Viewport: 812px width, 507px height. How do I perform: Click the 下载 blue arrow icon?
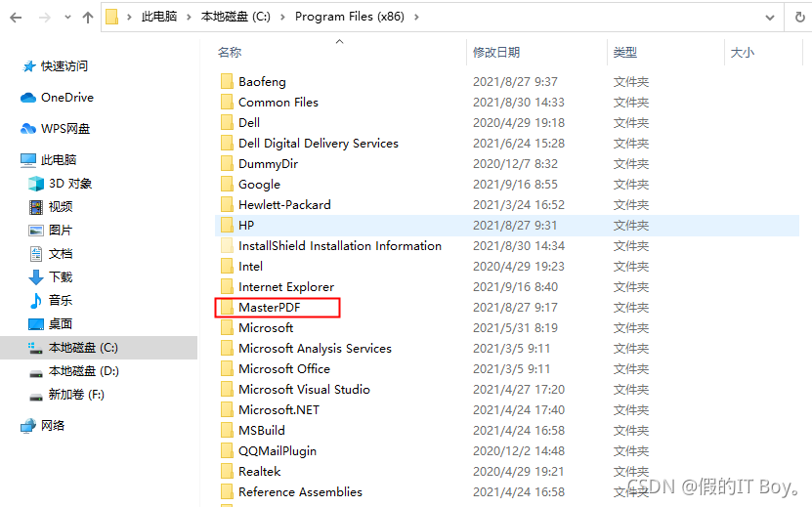pos(36,277)
